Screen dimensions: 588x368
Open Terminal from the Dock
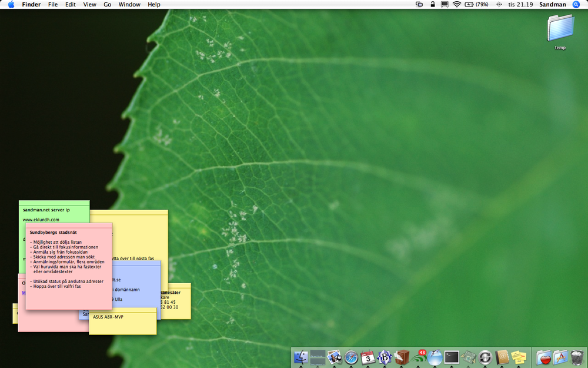(x=452, y=357)
